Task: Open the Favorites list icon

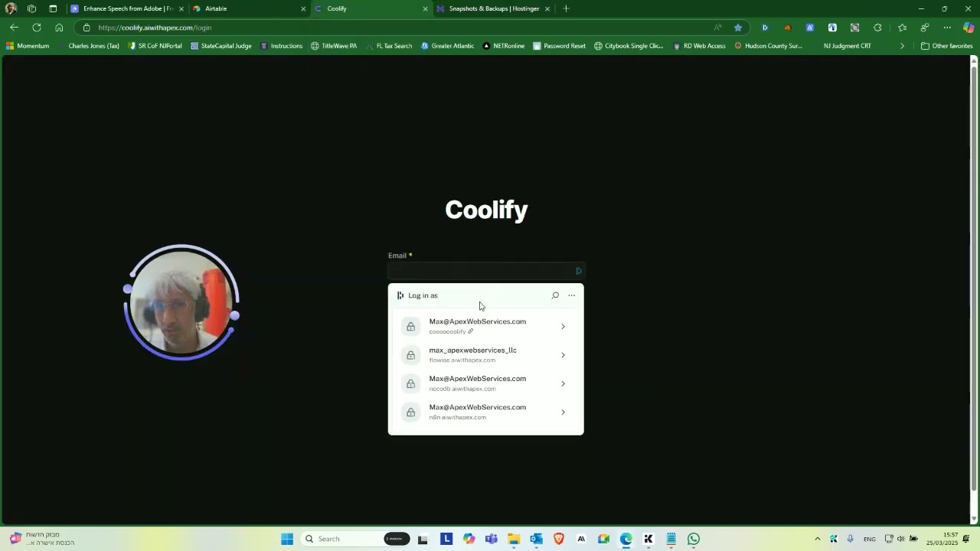Action: pyautogui.click(x=902, y=28)
